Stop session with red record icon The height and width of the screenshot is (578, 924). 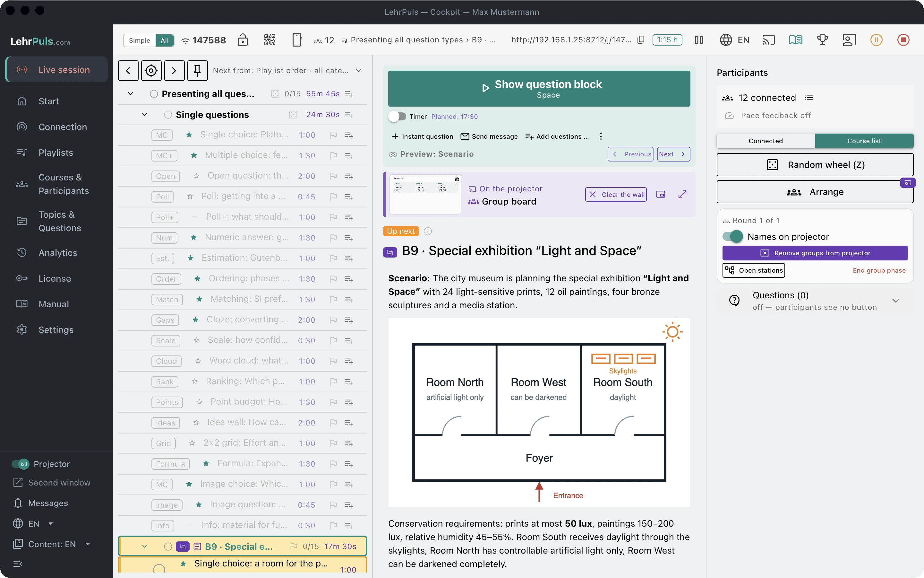pyautogui.click(x=903, y=40)
